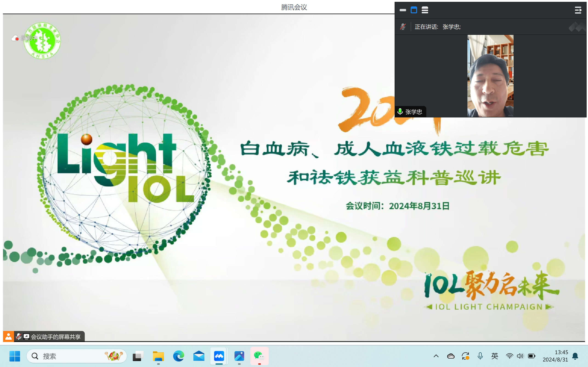Click the Windows Start button
This screenshot has width=588, height=367.
(x=14, y=356)
